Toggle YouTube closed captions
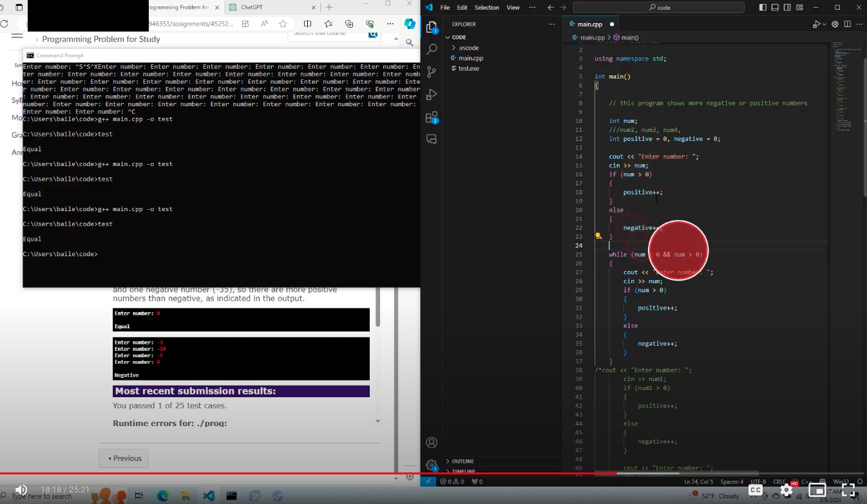This screenshot has height=504, width=867. point(756,490)
